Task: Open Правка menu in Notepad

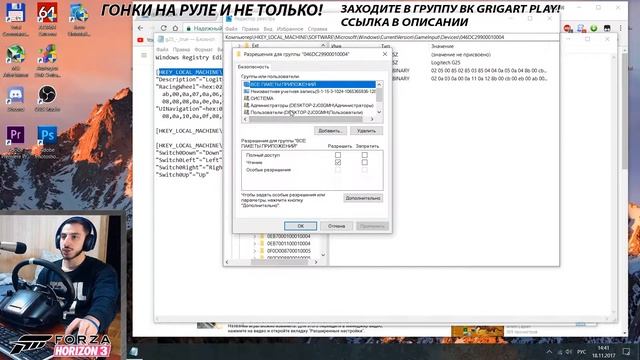Action: point(181,50)
